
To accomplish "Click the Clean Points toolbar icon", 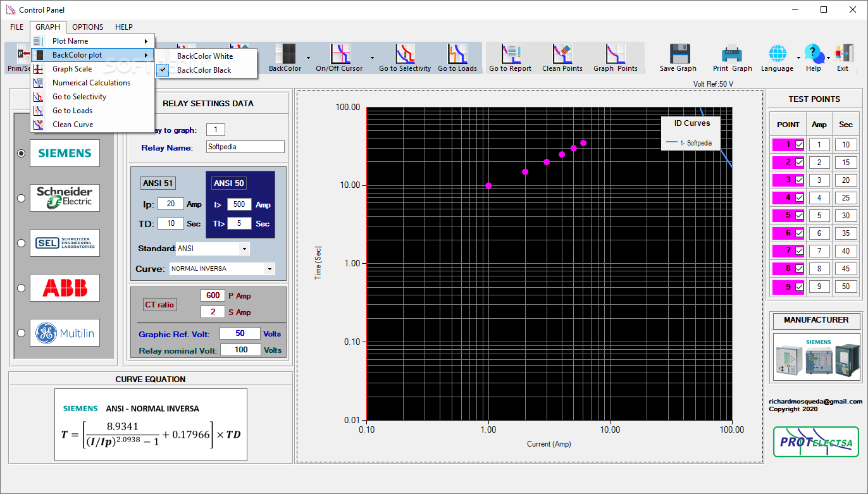I will click(562, 54).
